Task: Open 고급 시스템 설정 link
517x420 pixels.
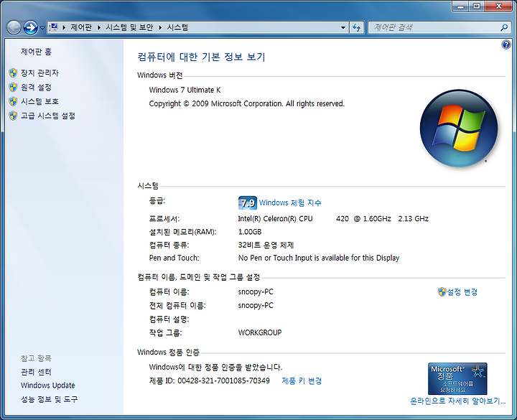Action: coord(48,116)
